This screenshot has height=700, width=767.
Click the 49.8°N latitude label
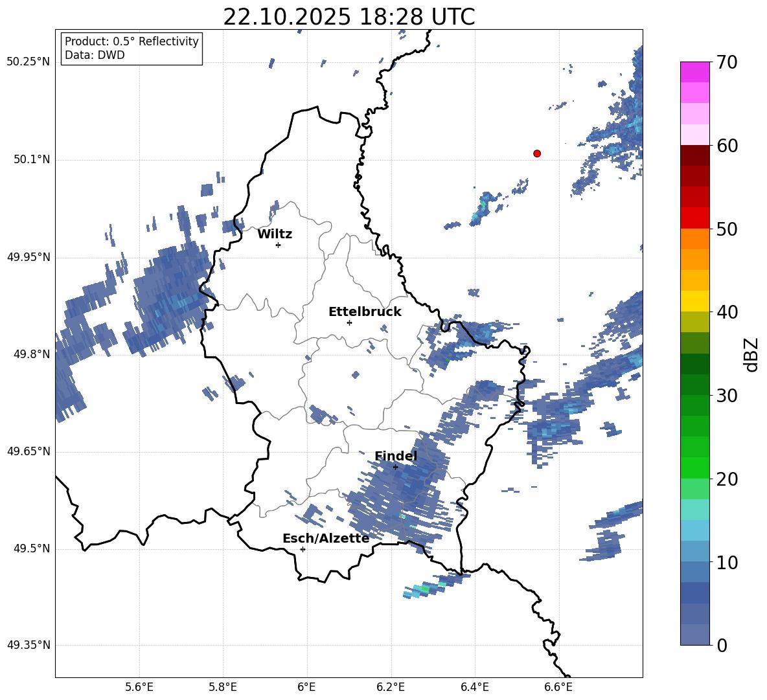31,354
